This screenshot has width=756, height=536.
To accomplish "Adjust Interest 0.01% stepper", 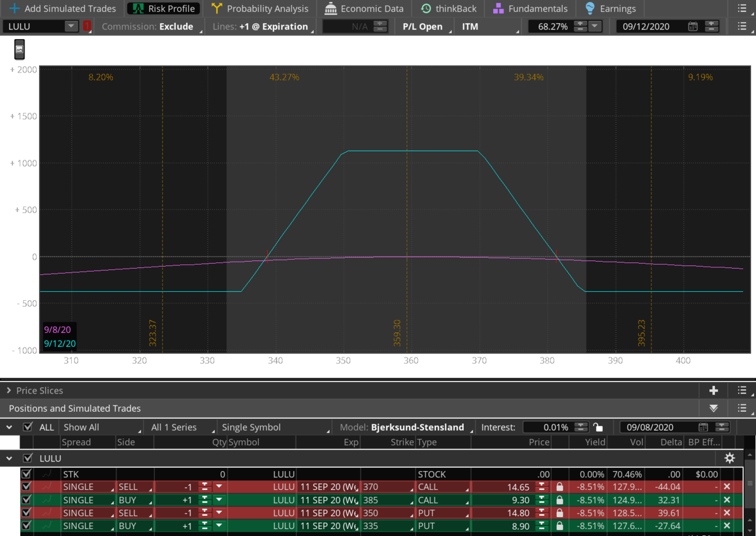I will click(581, 427).
